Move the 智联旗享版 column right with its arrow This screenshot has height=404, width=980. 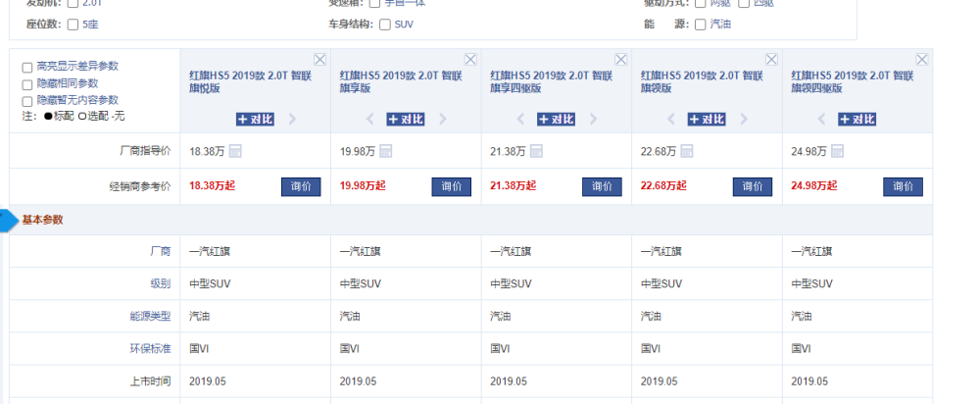point(443,119)
